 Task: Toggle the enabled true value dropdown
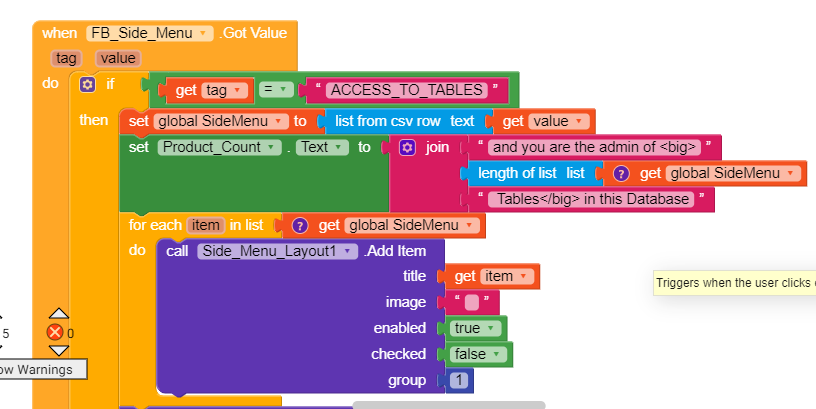(x=476, y=328)
